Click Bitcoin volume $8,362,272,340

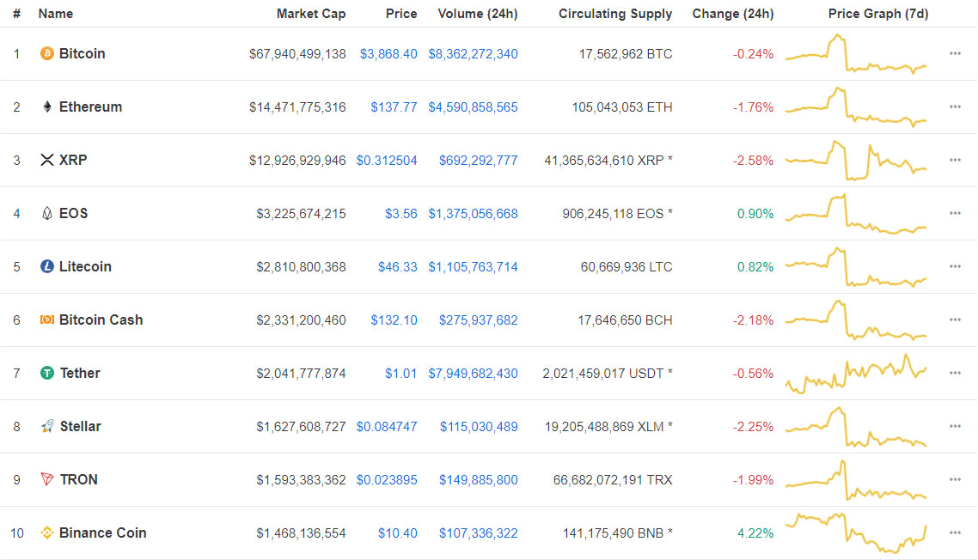tap(473, 54)
